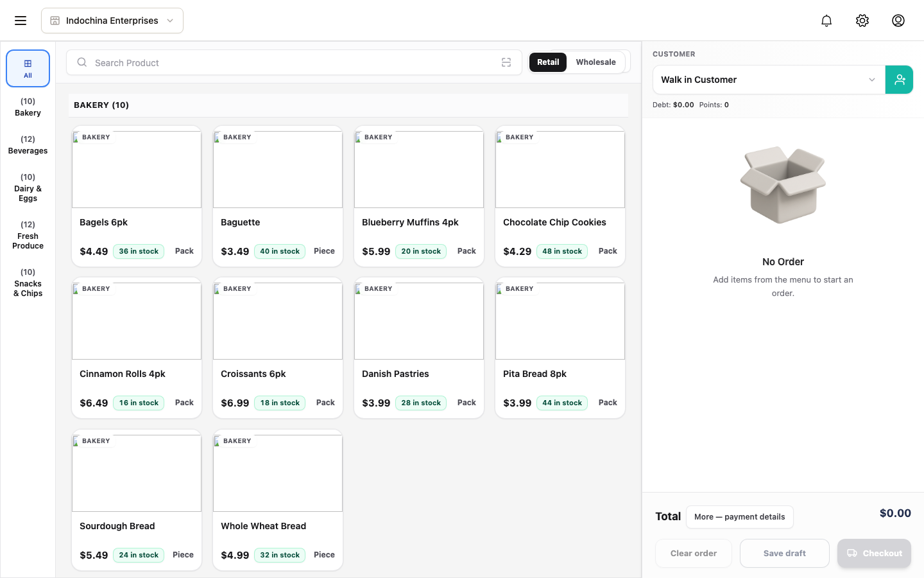924x578 pixels.
Task: Focus the Search Product field
Action: point(294,62)
